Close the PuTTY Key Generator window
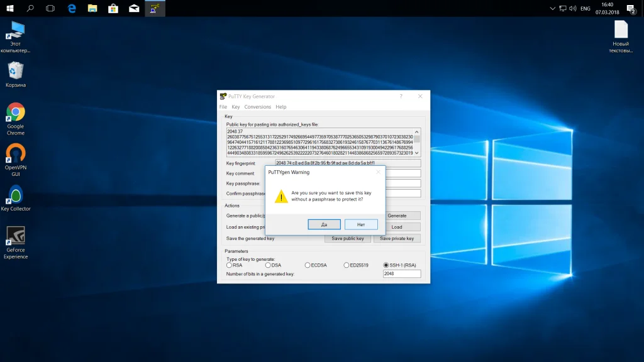 click(420, 96)
